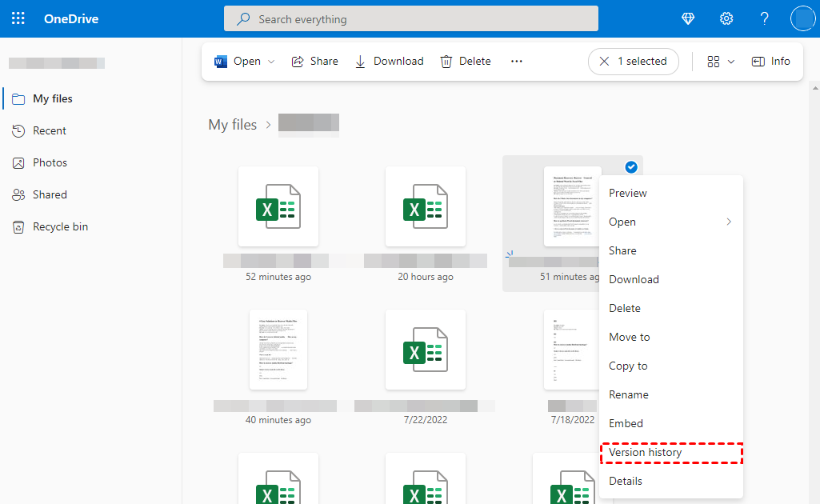The height and width of the screenshot is (504, 820).
Task: Clear the 1 selected pill
Action: pyautogui.click(x=634, y=61)
